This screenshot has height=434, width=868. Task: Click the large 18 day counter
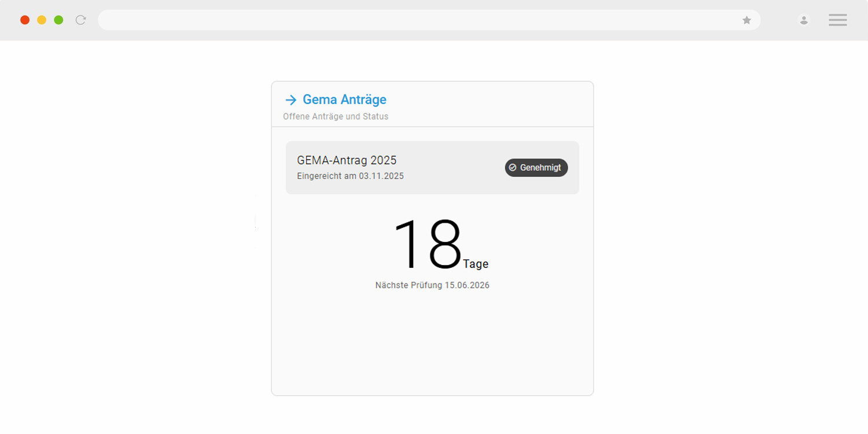click(x=428, y=245)
